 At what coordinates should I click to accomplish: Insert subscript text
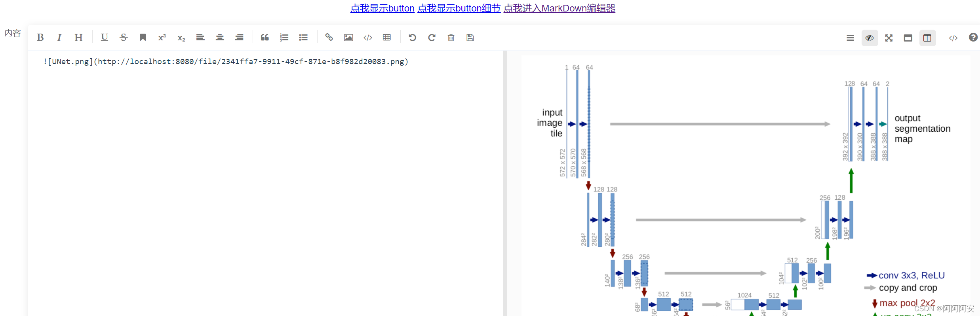coord(181,38)
